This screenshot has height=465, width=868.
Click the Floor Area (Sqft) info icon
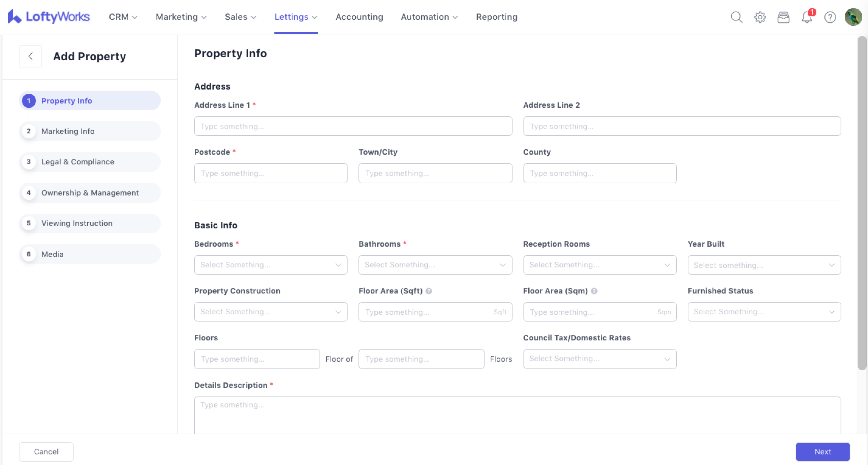429,291
